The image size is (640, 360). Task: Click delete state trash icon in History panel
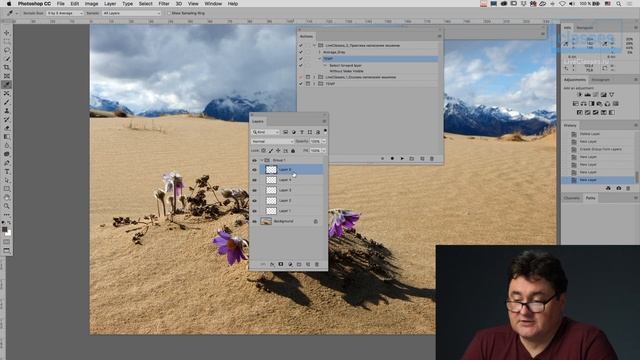point(628,188)
